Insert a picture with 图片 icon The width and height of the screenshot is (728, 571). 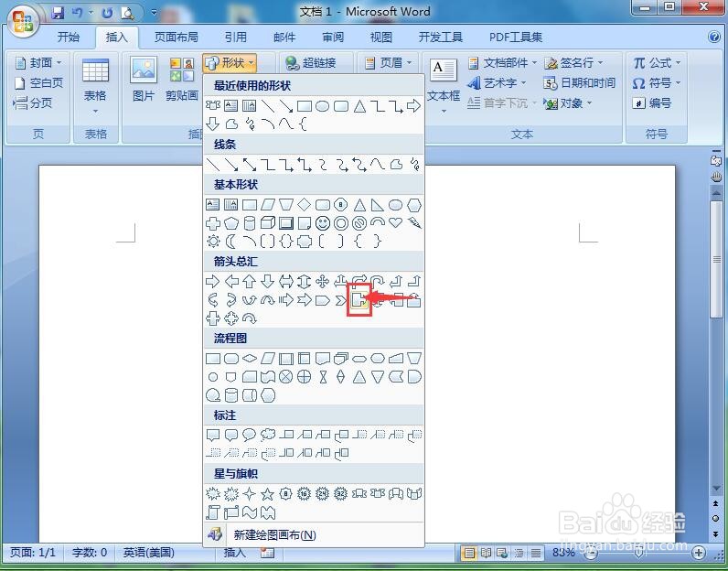pos(144,79)
